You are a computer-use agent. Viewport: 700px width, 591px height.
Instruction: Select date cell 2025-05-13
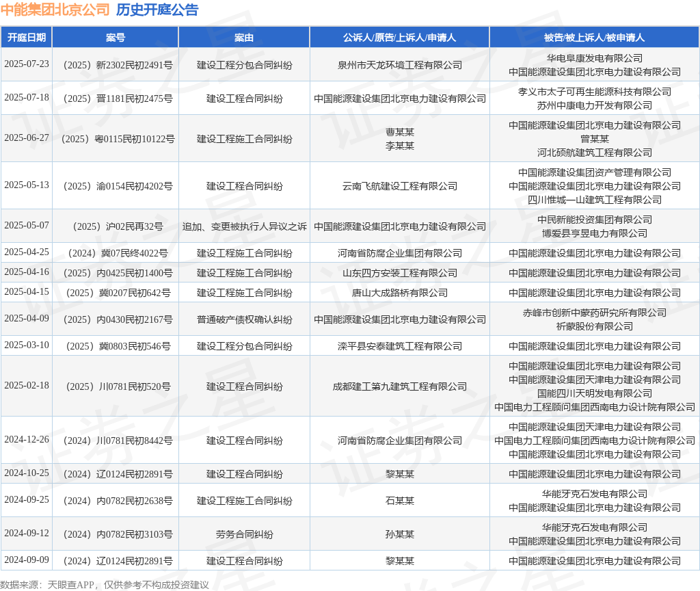27,185
